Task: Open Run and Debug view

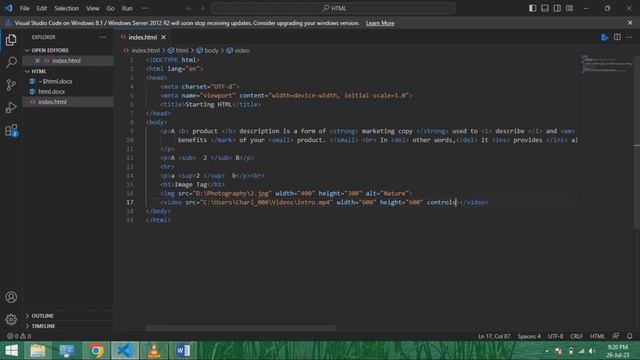Action: [11, 107]
